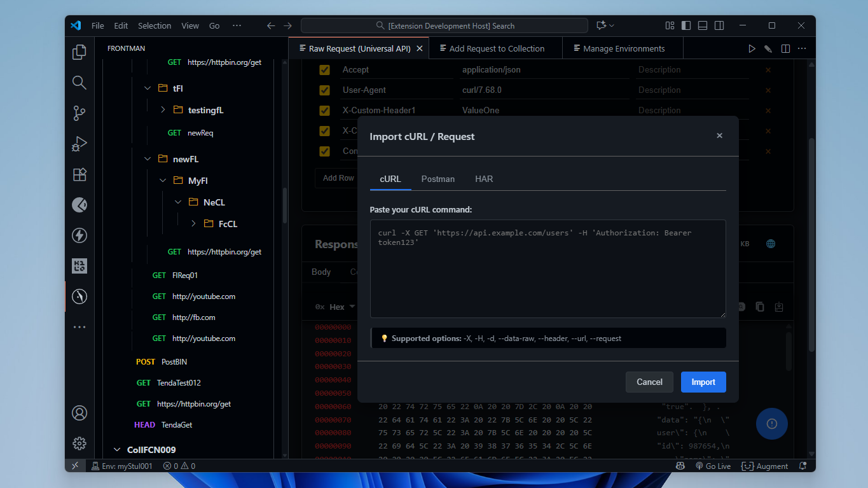This screenshot has width=868, height=488.
Task: Open the Manage gear icon
Action: pos(79,443)
